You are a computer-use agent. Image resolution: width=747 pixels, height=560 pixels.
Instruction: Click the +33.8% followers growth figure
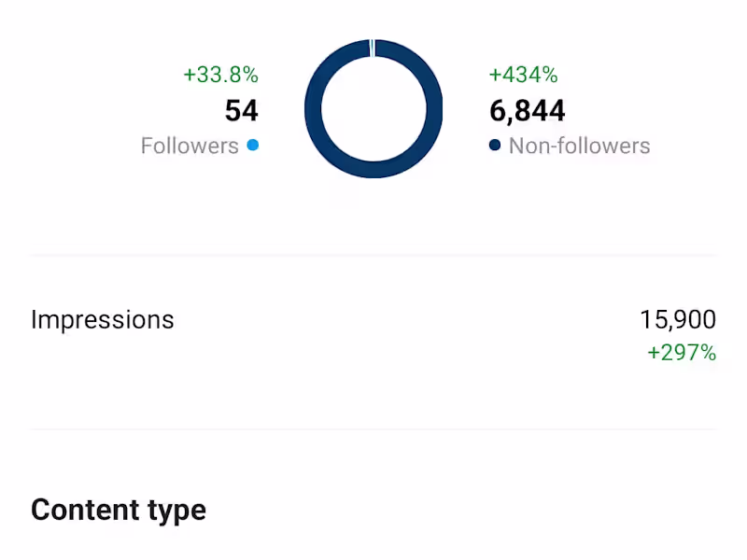tap(220, 75)
